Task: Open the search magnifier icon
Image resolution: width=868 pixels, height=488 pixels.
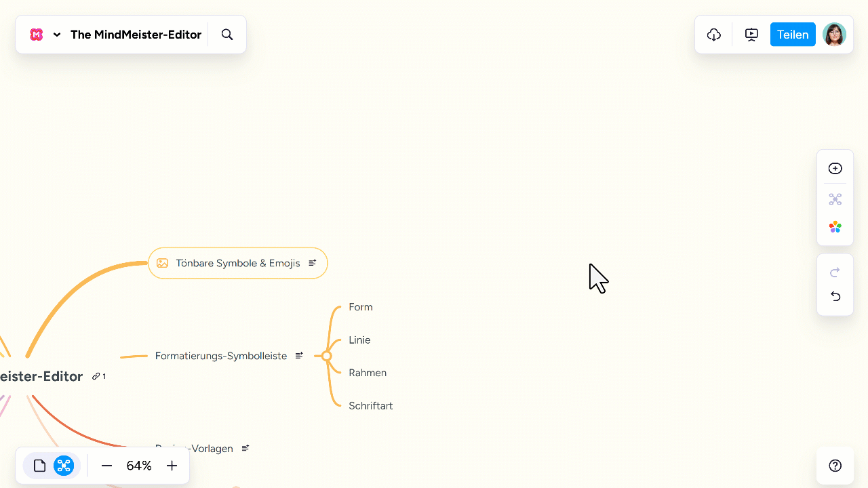Action: tap(227, 35)
